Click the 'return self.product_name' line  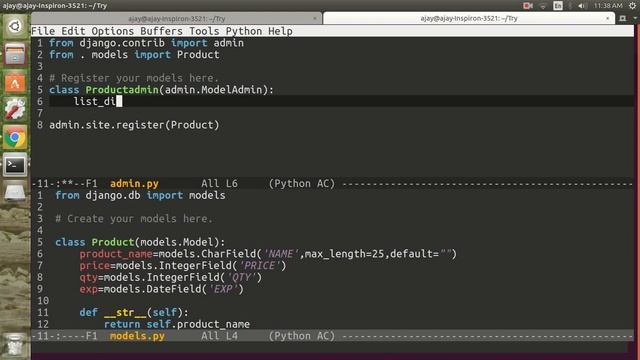[x=177, y=324]
